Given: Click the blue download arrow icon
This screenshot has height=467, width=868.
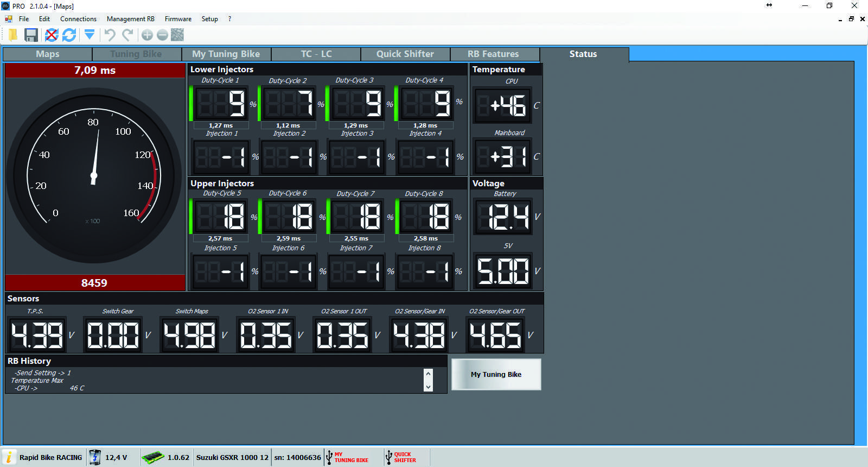Looking at the screenshot, I should click(x=90, y=35).
